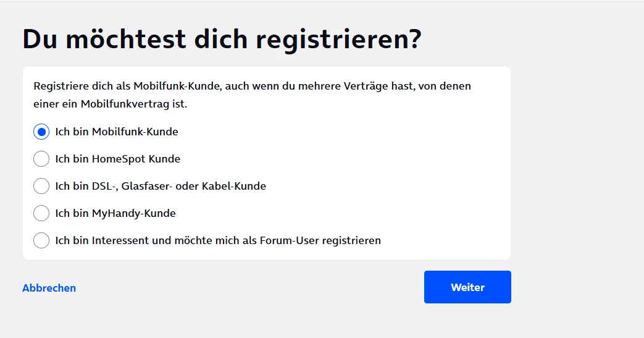
Task: Click the word 'Du' starting the heading
Action: [x=40, y=40]
